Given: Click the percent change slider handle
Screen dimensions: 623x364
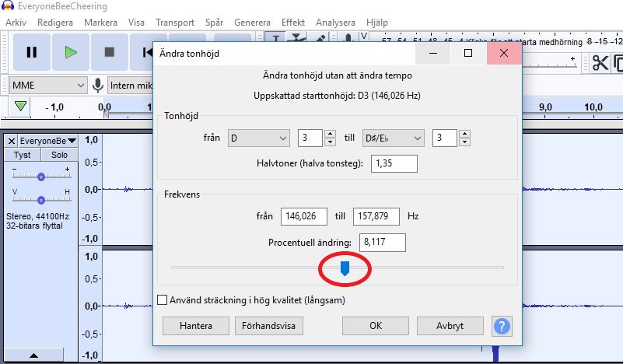Looking at the screenshot, I should (345, 268).
